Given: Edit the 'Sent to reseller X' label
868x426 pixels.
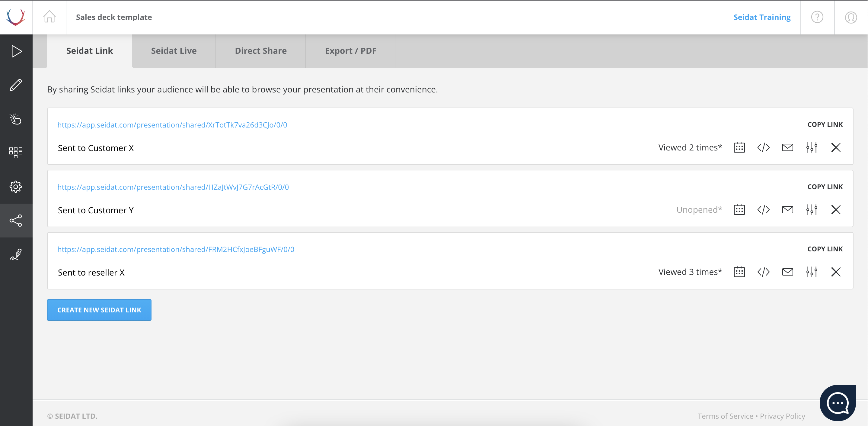Looking at the screenshot, I should point(91,273).
